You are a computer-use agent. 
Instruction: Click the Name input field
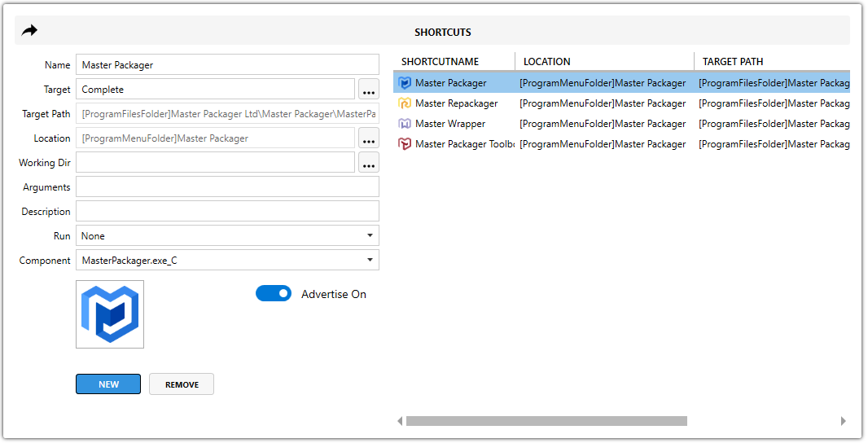227,65
